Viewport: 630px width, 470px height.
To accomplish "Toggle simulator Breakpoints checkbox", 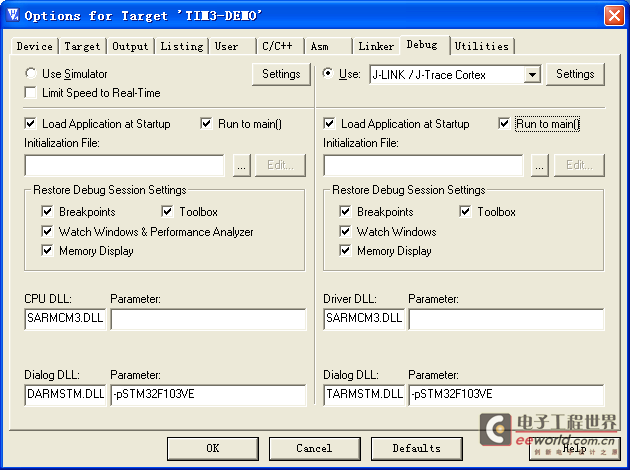I will pos(47,211).
